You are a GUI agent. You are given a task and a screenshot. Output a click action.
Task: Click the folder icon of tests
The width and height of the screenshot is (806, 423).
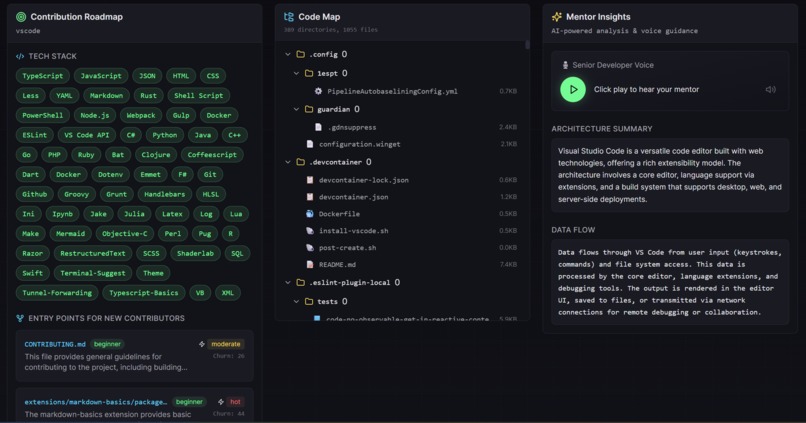tap(309, 302)
